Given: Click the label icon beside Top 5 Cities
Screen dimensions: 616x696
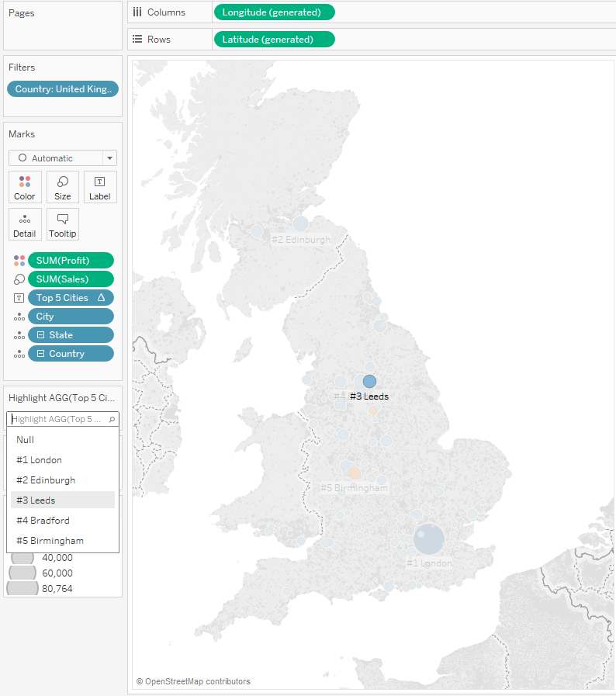Looking at the screenshot, I should (19, 298).
